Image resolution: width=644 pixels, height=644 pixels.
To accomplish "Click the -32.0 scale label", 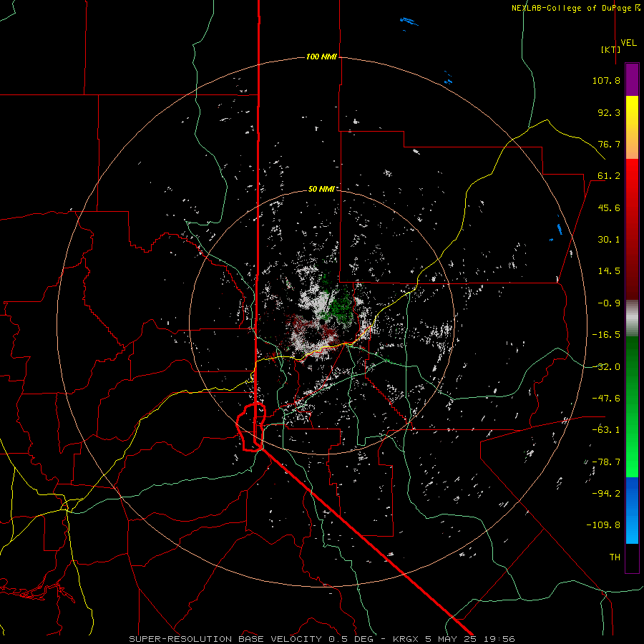I will tap(606, 367).
